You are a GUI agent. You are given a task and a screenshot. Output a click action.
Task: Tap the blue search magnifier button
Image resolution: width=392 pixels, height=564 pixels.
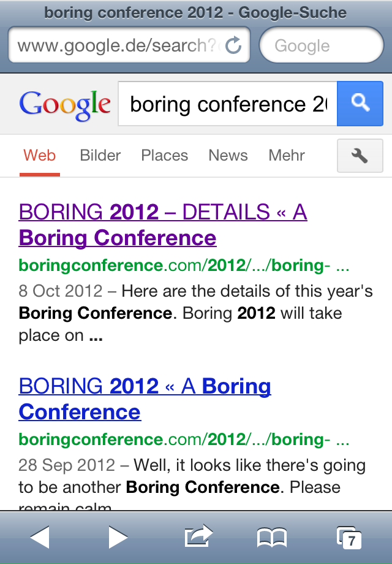pos(360,104)
